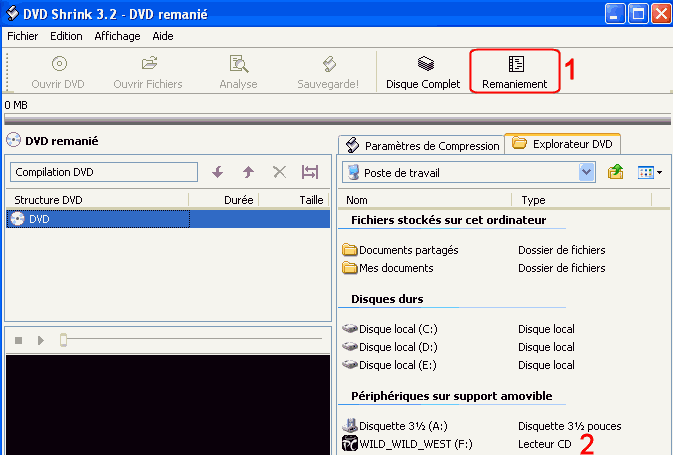This screenshot has height=455, width=673.
Task: Click the Sauvegarde! toolbar button
Action: click(x=328, y=72)
